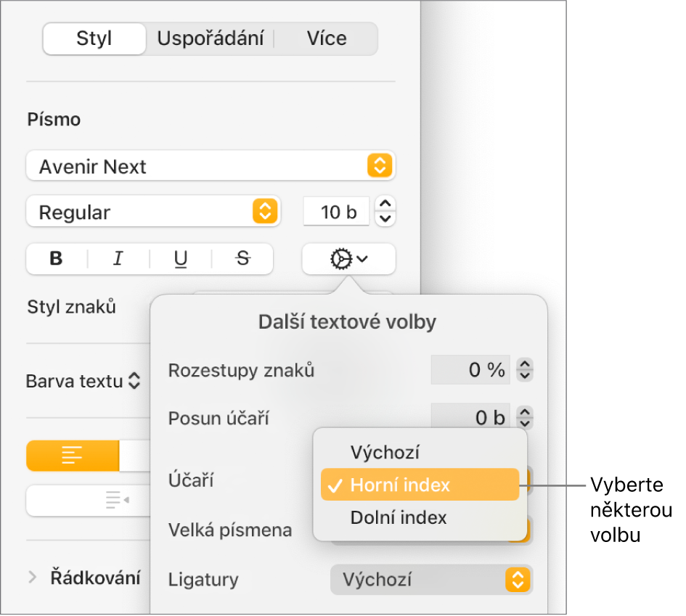
Task: Open the gear advanced text options menu
Action: 348,259
